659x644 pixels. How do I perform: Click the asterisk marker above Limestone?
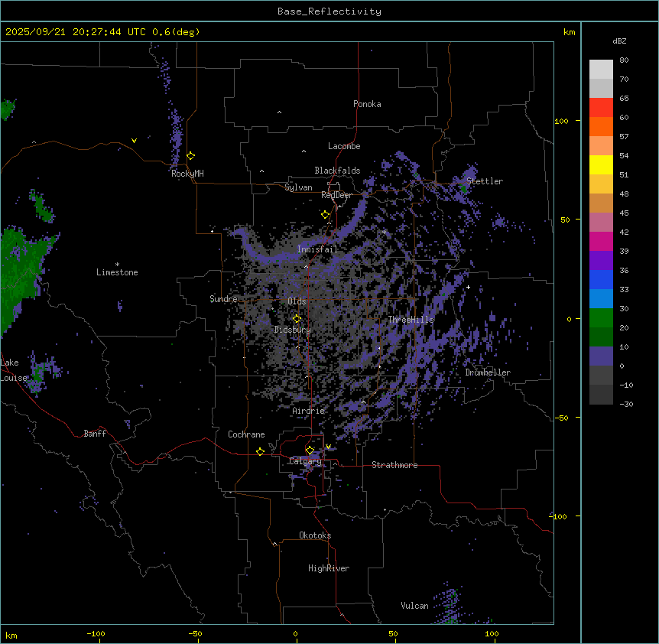(x=117, y=264)
